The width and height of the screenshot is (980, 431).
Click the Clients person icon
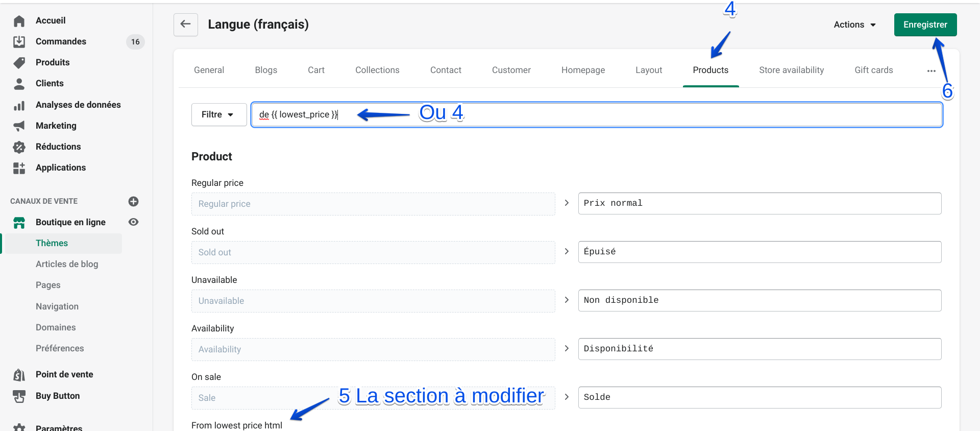[19, 84]
